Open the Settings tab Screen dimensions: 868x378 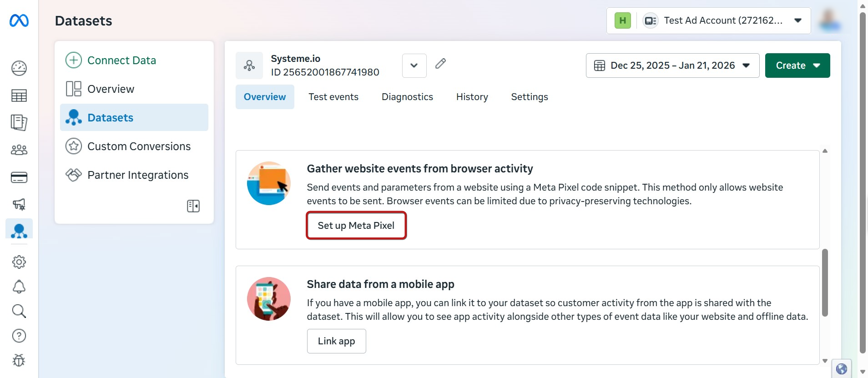(530, 97)
